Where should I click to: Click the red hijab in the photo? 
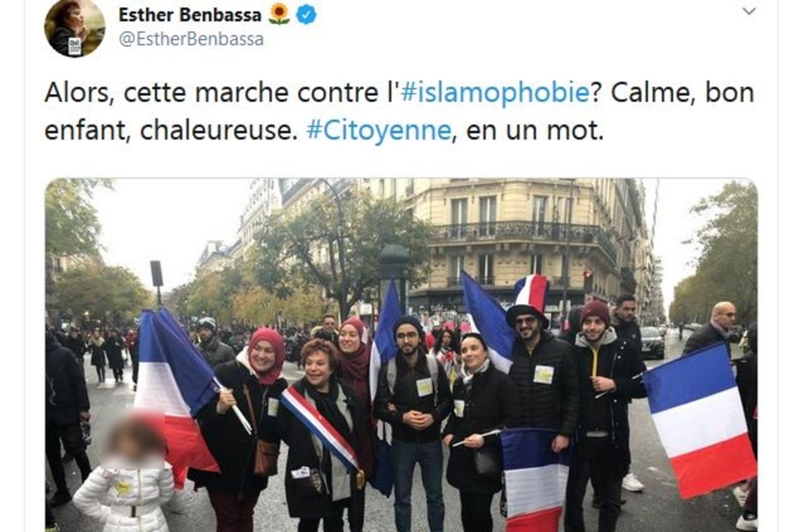[x=267, y=355]
